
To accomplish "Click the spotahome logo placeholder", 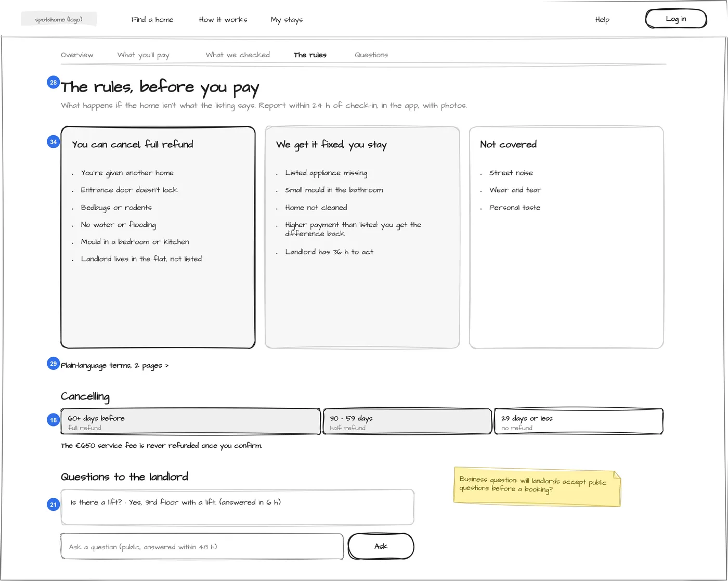I will pos(59,19).
